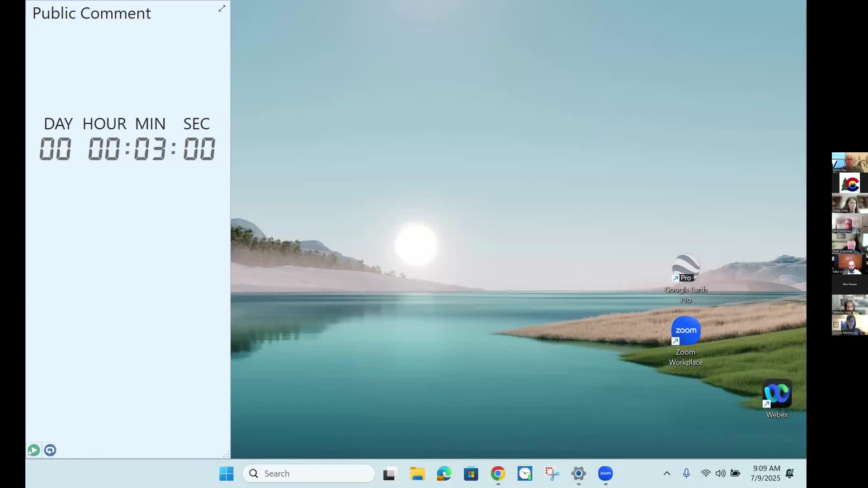The width and height of the screenshot is (868, 488).
Task: Switch to Zoom in the taskbar
Action: pyautogui.click(x=605, y=474)
